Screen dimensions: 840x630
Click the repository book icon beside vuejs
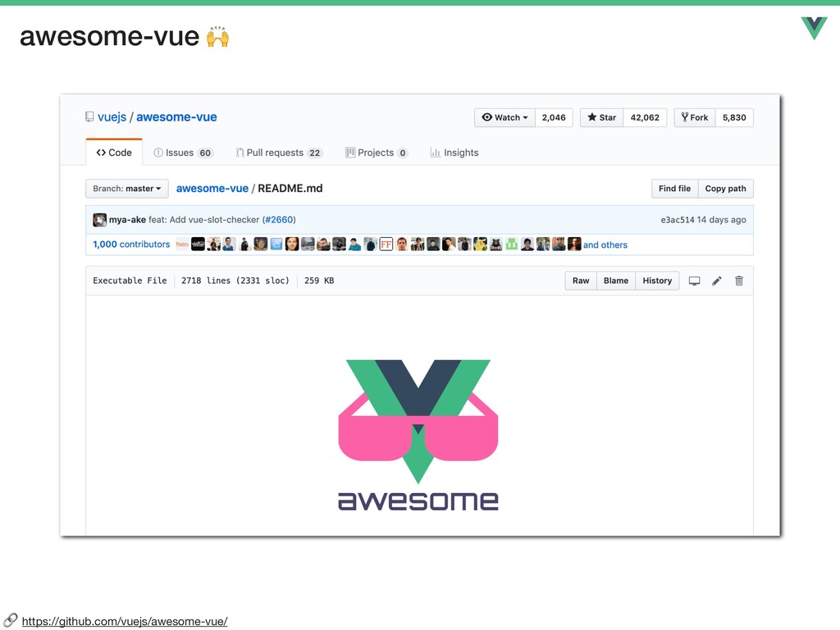click(x=89, y=116)
